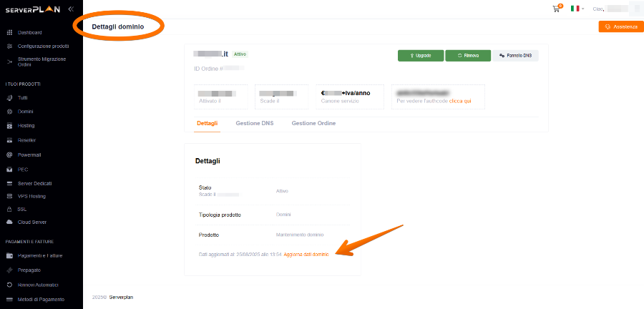Image resolution: width=644 pixels, height=309 pixels.
Task: Open Metodi di Pagamento in sidebar
Action: coord(41,299)
